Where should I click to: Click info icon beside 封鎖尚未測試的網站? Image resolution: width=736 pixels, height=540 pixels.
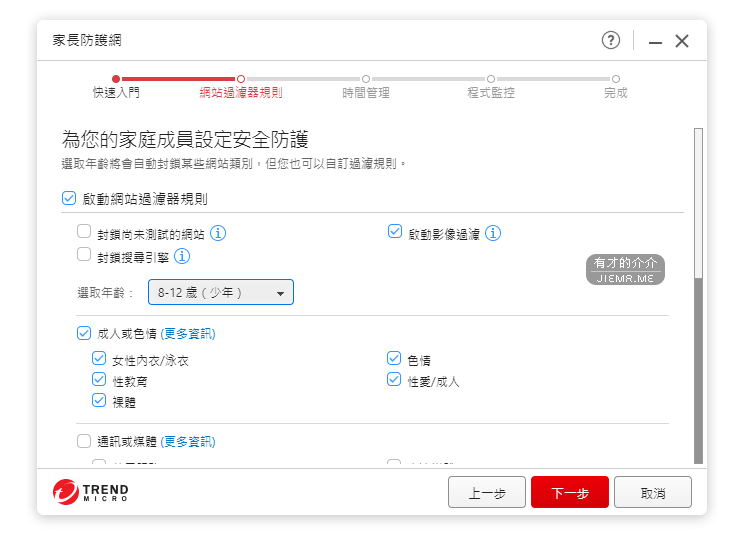click(x=218, y=233)
